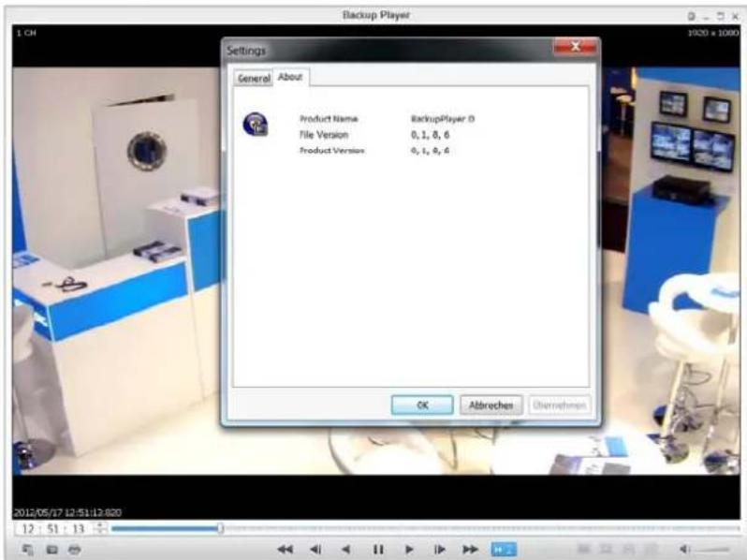Pause the video playback
This screenshot has height=560, width=747.
pyautogui.click(x=378, y=549)
